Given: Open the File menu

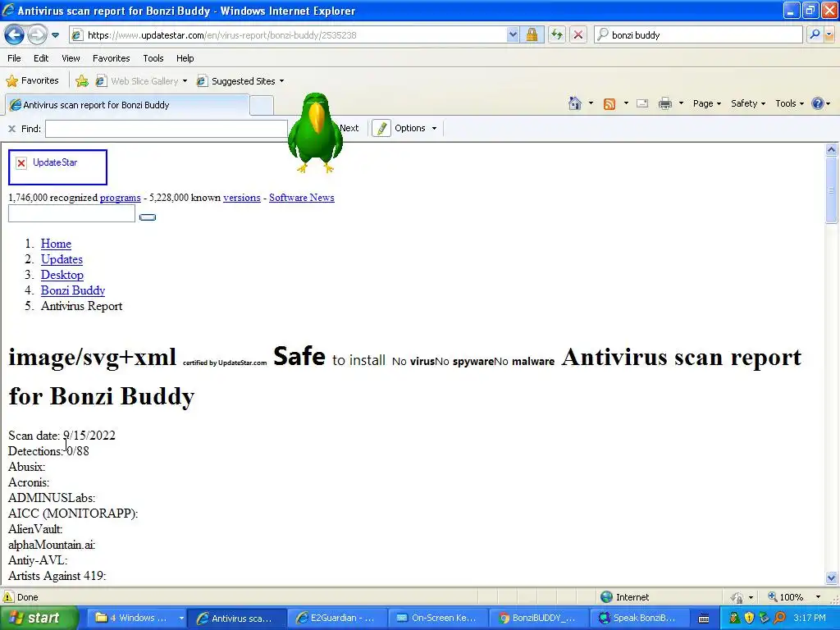Looking at the screenshot, I should click(x=14, y=58).
